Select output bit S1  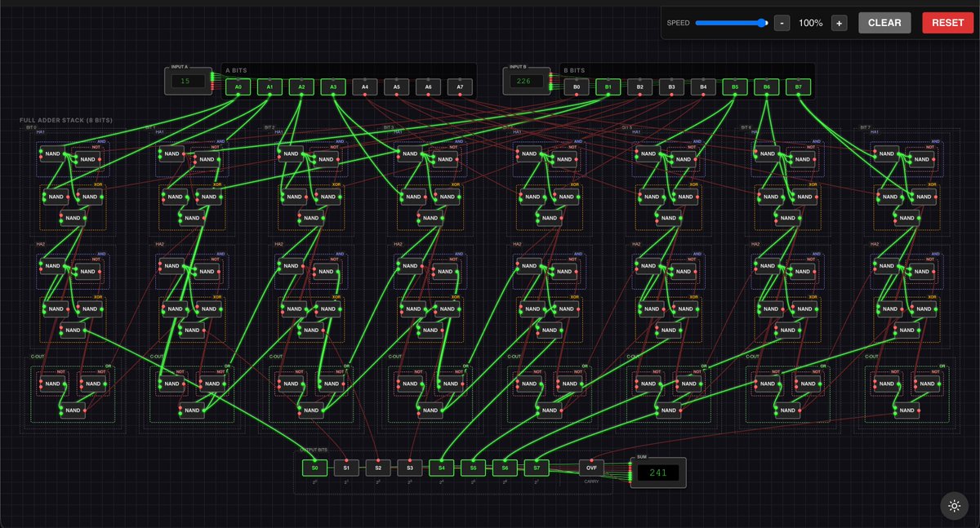pos(346,468)
